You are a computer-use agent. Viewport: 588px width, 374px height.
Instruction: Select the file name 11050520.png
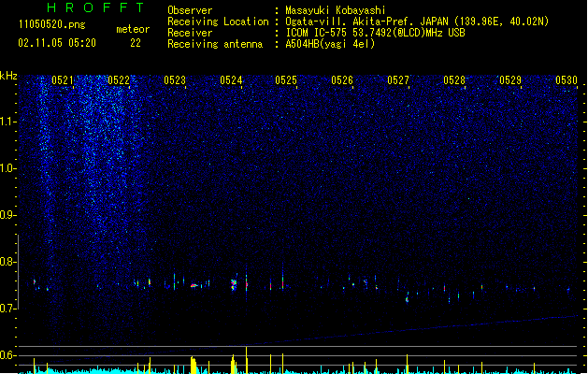coord(52,24)
